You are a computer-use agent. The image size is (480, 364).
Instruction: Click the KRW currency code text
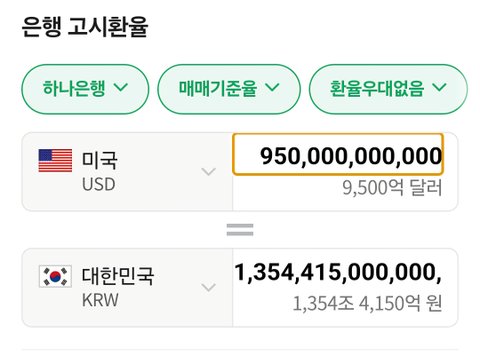click(100, 300)
